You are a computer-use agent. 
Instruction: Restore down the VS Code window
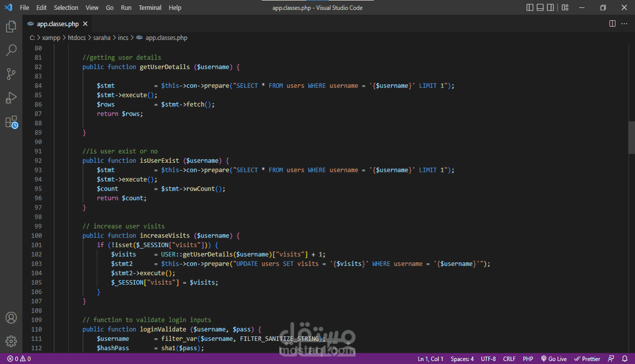(x=603, y=8)
